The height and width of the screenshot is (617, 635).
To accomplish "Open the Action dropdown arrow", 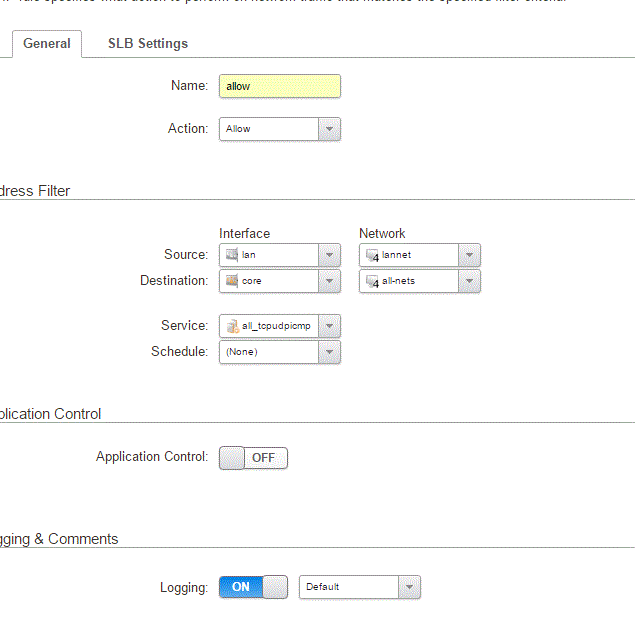I will tap(329, 129).
